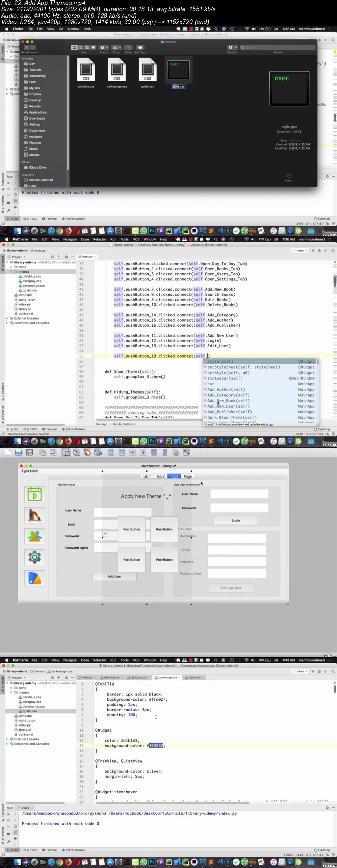
Task: Click Lay Out in Grid icon in Qt Designer
Action: [x=154, y=452]
